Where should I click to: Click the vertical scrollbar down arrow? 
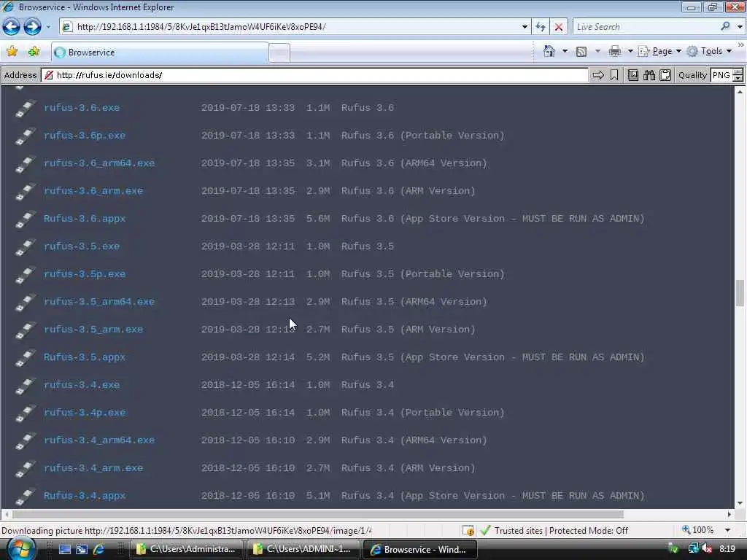coord(740,503)
